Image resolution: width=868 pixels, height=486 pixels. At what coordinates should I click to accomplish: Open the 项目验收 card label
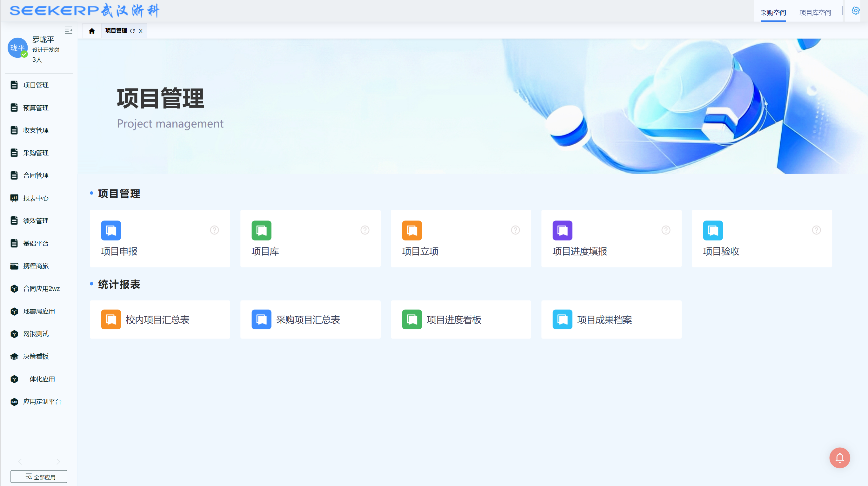coord(721,251)
